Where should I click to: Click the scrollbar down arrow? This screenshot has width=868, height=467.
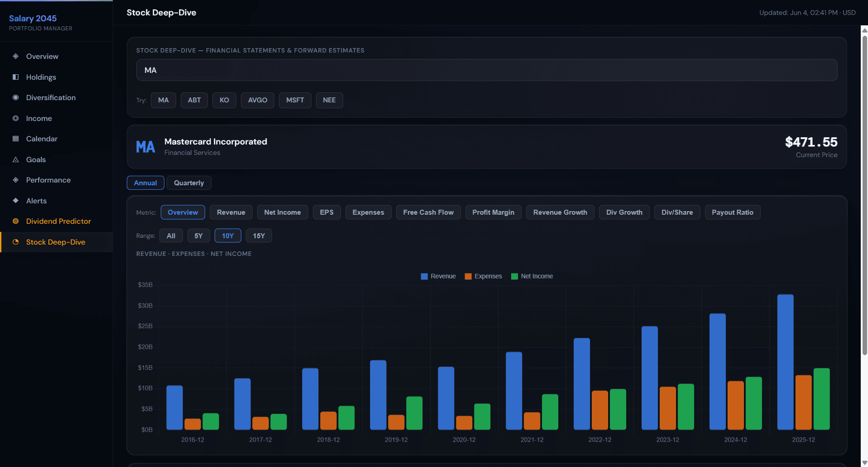pos(864,462)
